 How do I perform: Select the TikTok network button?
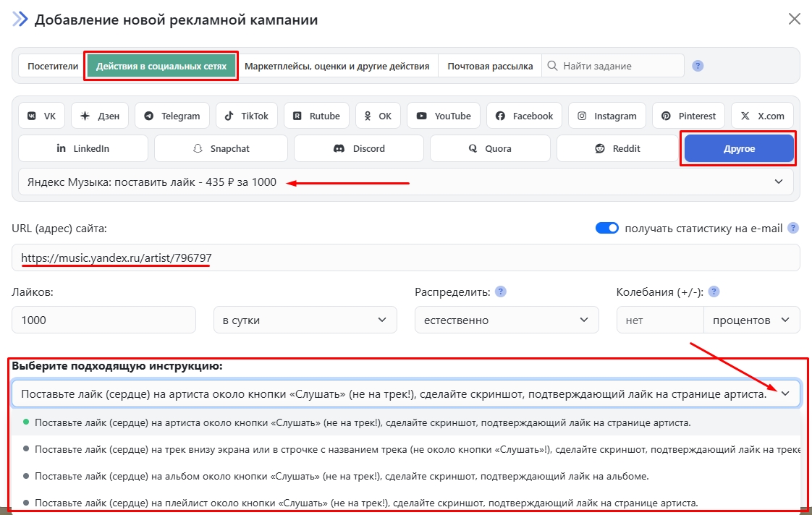[246, 116]
